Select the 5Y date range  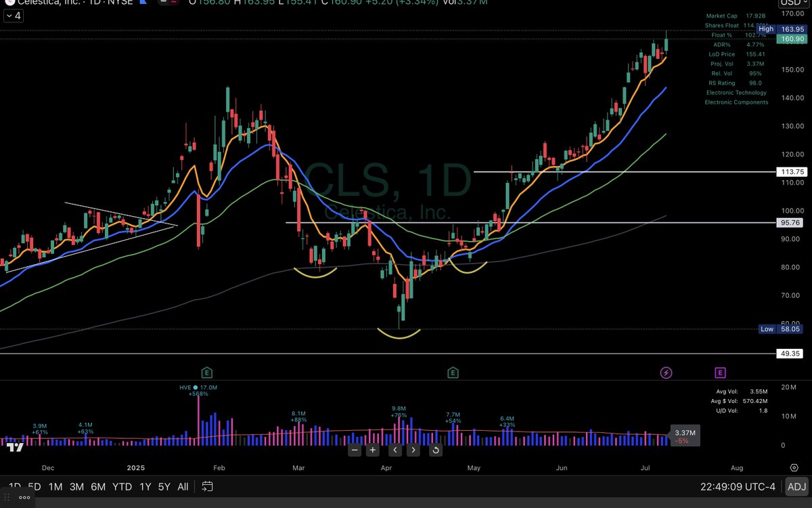point(164,486)
